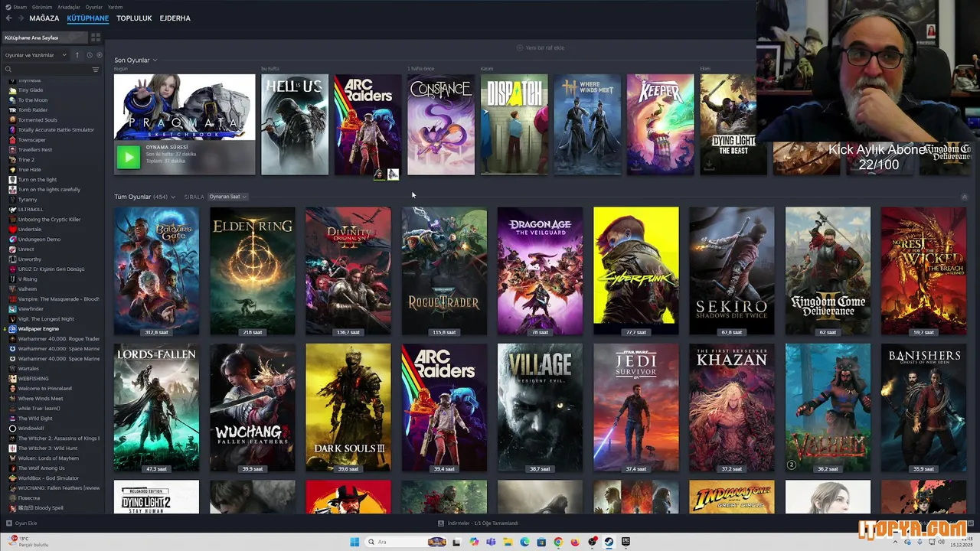The width and height of the screenshot is (980, 551).
Task: Open Windows Start menu
Action: coord(354,542)
